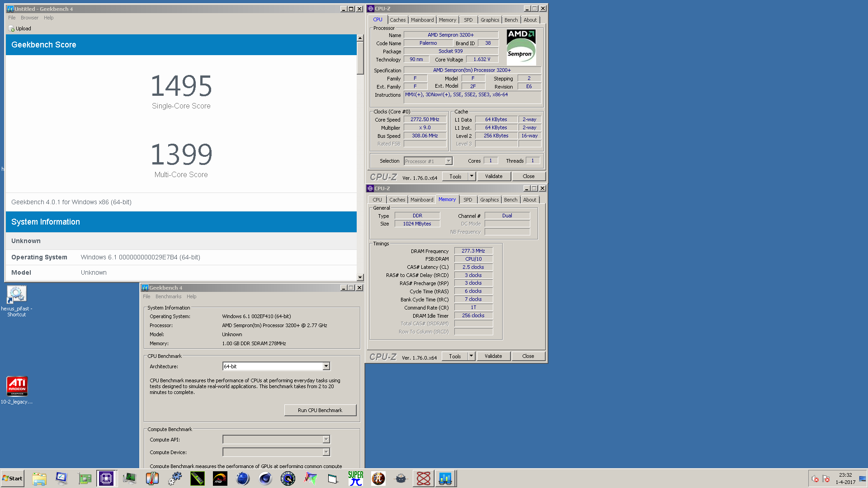This screenshot has height=488, width=868.
Task: Open the orange pi symbol taskbar icon
Action: point(378,479)
